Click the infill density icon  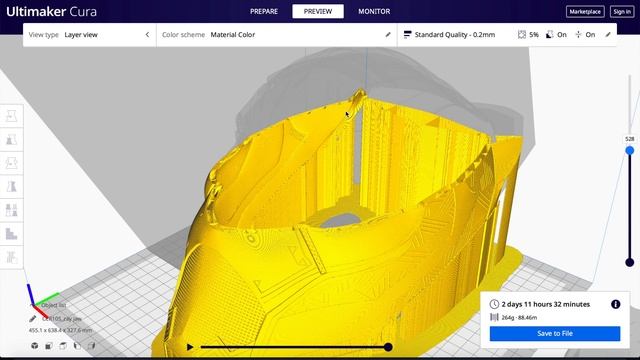522,35
